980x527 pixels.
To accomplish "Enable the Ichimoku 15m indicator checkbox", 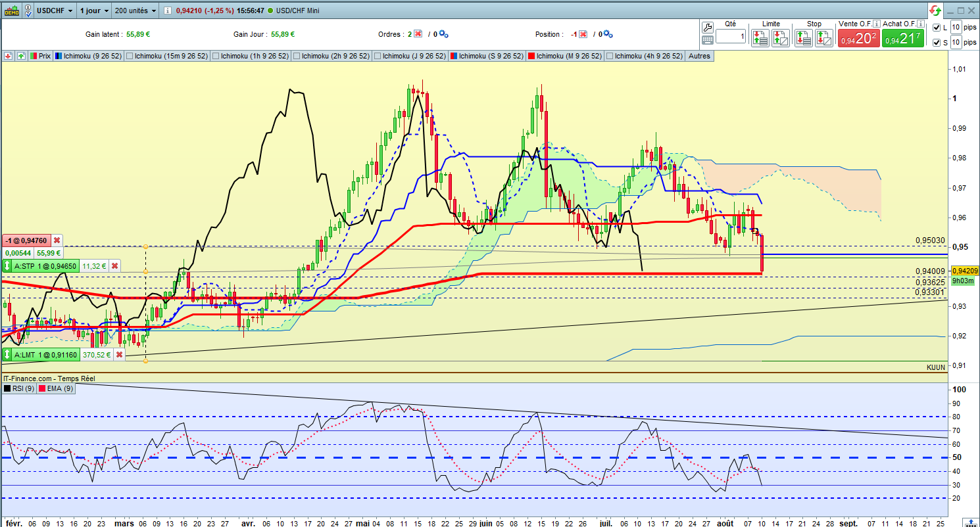I will [129, 57].
